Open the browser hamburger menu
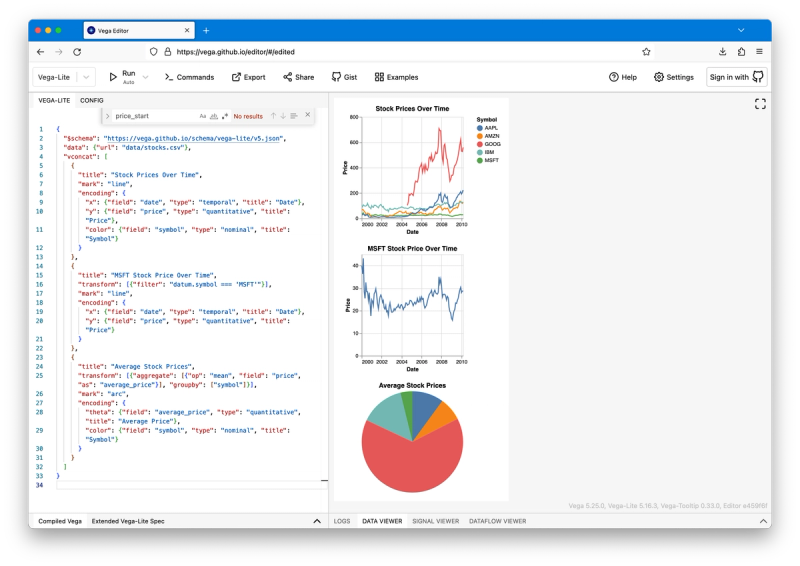The height and width of the screenshot is (566, 800). point(760,52)
